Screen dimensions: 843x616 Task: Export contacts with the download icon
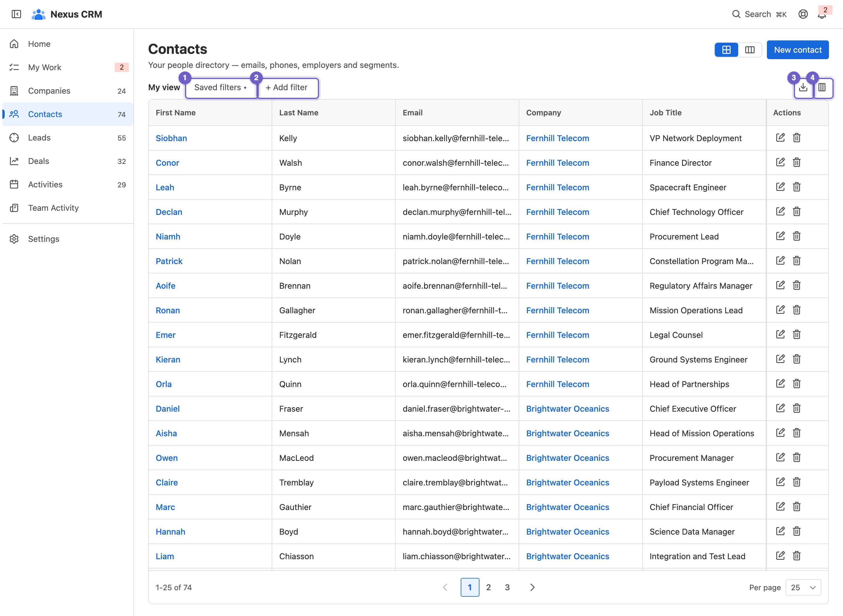[803, 88]
